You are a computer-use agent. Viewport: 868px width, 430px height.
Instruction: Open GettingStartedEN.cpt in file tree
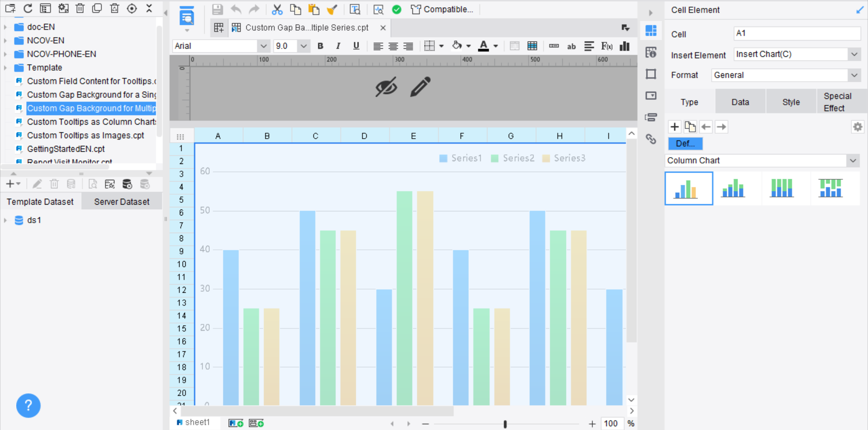click(66, 149)
